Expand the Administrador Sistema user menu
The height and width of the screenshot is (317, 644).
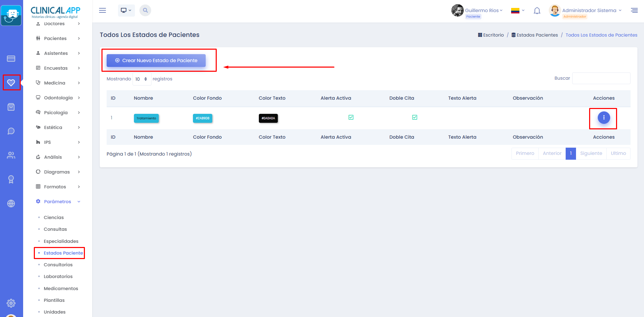click(x=592, y=11)
